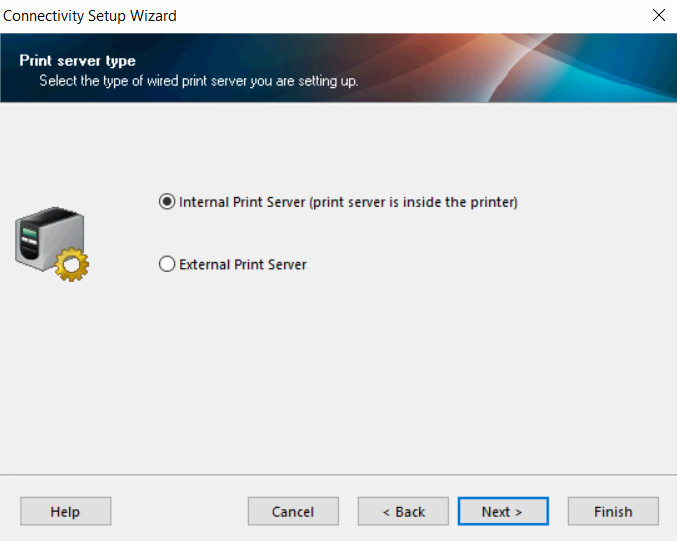Proceed with the Next > button
The height and width of the screenshot is (541, 677).
point(502,511)
